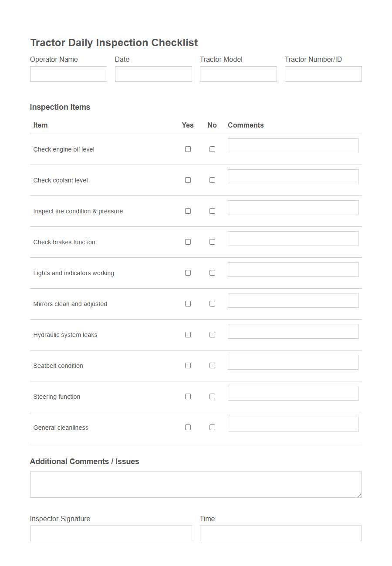Check No for mirrors clean and adjusted
This screenshot has width=392, height=566.
212,303
